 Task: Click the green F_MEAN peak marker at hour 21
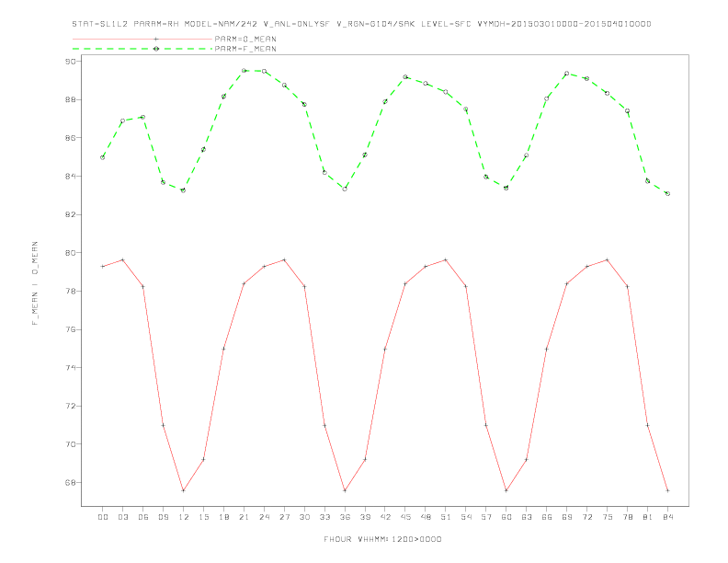tap(244, 71)
